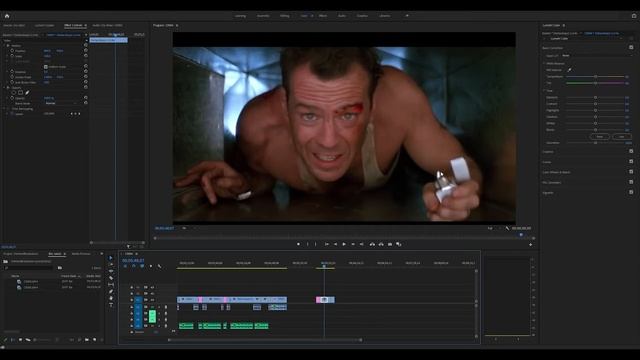Show more workspaces overflow chevron

tap(407, 16)
